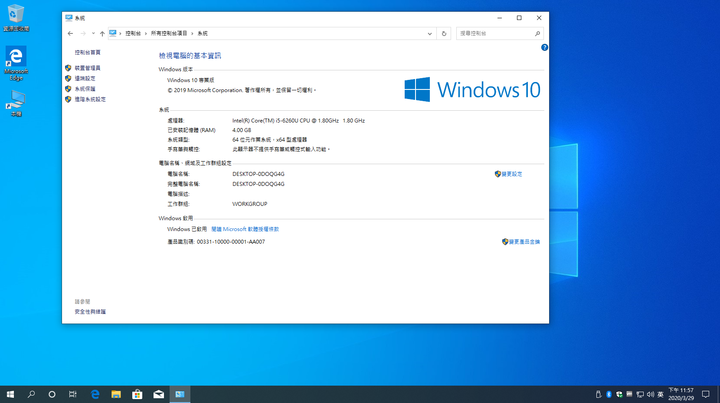Click the USB safely remove tray icon
This screenshot has width=720, height=403.
coord(598,394)
